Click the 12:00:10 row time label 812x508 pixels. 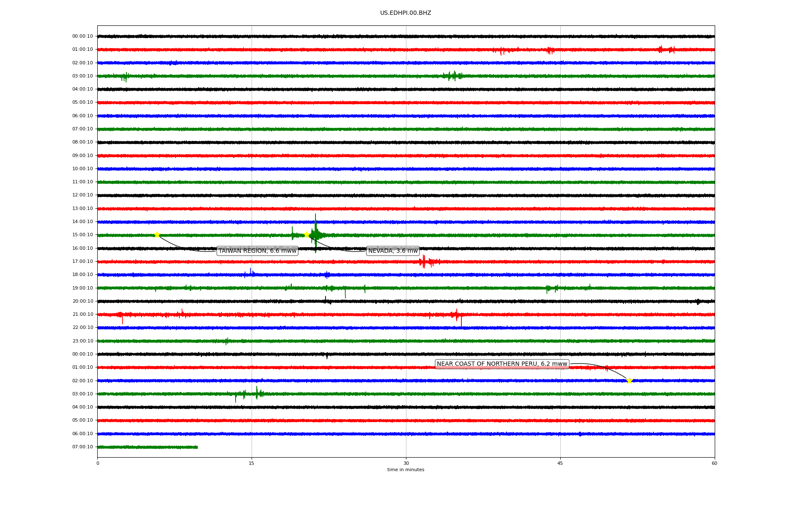82,195
